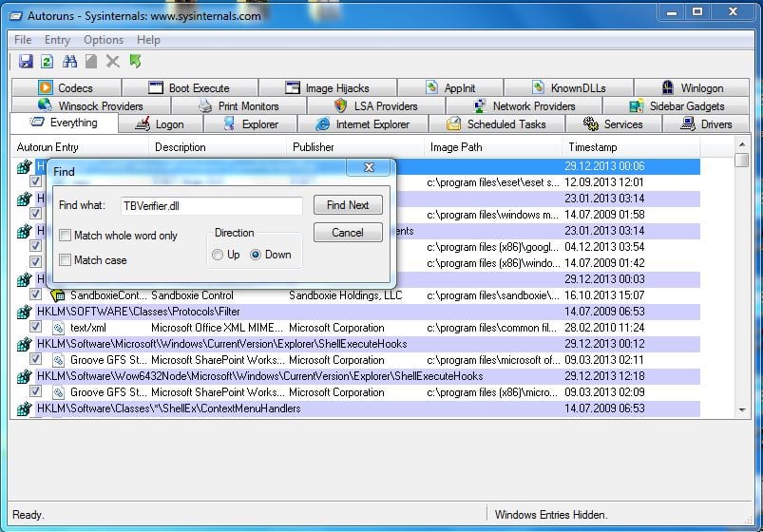763x532 pixels.
Task: Click the scrollbar down arrow
Action: click(742, 409)
